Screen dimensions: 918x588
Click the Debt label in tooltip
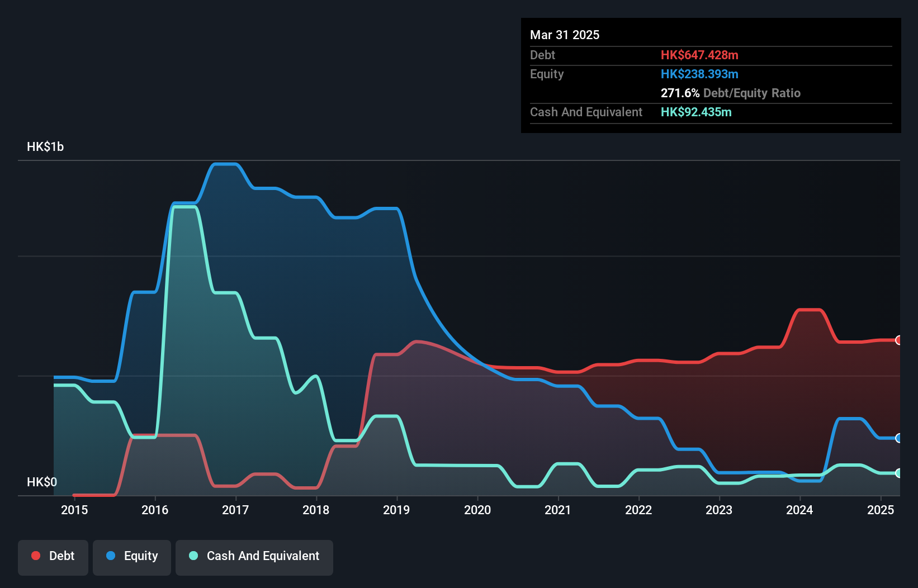tap(542, 55)
